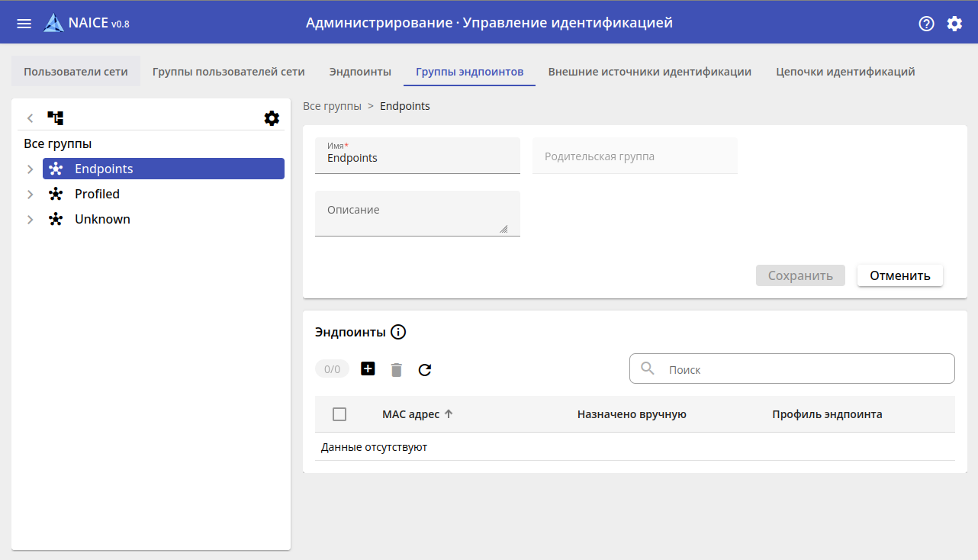Open the group panel settings gear
The image size is (978, 560).
coord(272,118)
